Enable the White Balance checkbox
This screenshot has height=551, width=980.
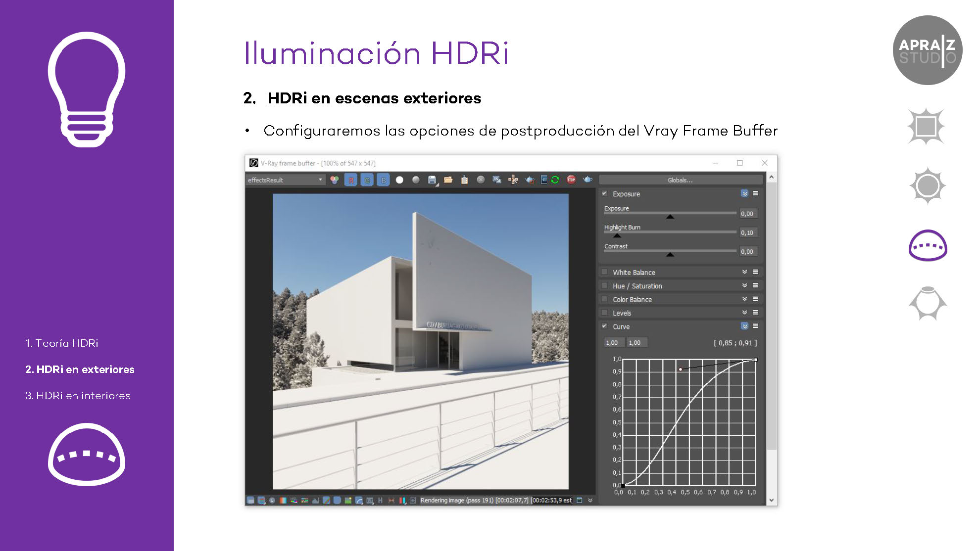604,272
